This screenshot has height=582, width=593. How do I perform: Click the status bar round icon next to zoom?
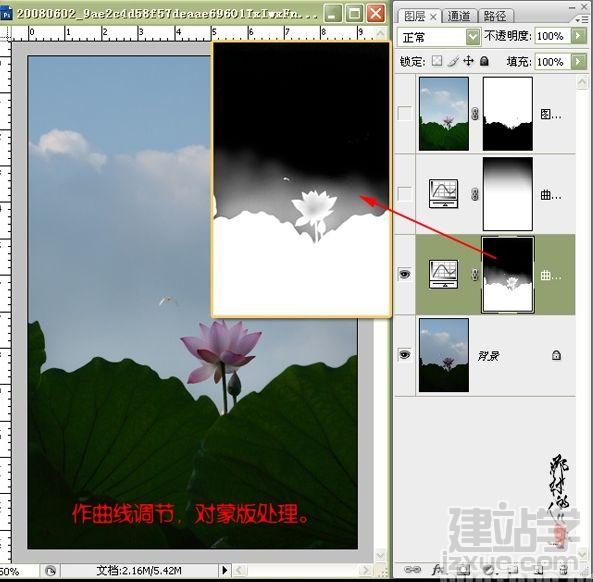pos(50,570)
